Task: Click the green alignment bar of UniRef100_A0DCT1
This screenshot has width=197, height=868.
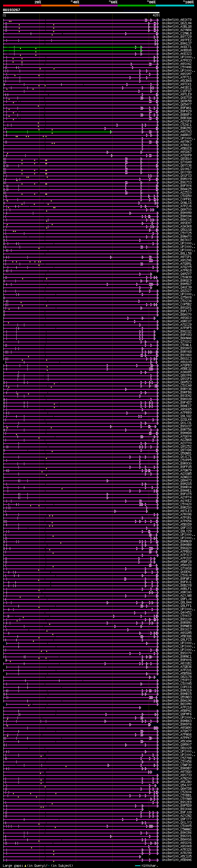Action: tap(72, 47)
